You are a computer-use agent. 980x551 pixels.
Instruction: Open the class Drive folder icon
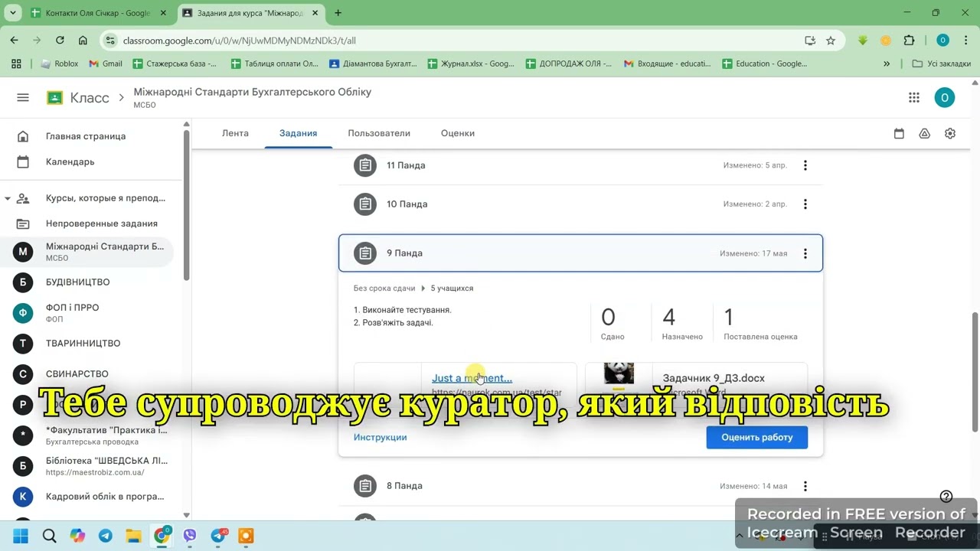click(x=924, y=133)
